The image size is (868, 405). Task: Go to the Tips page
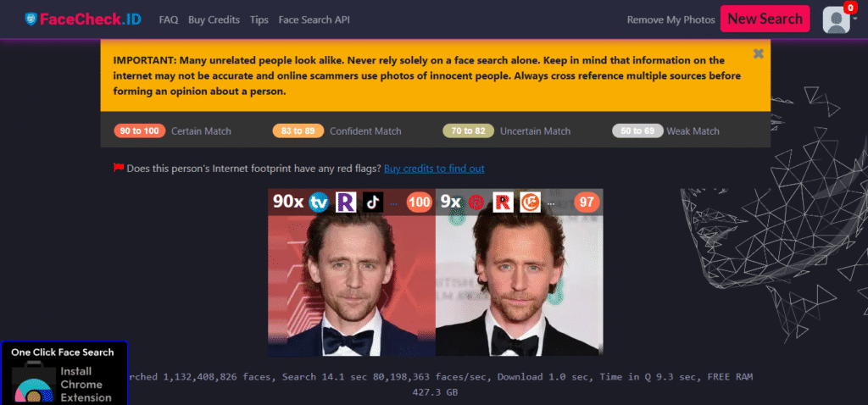pos(259,20)
